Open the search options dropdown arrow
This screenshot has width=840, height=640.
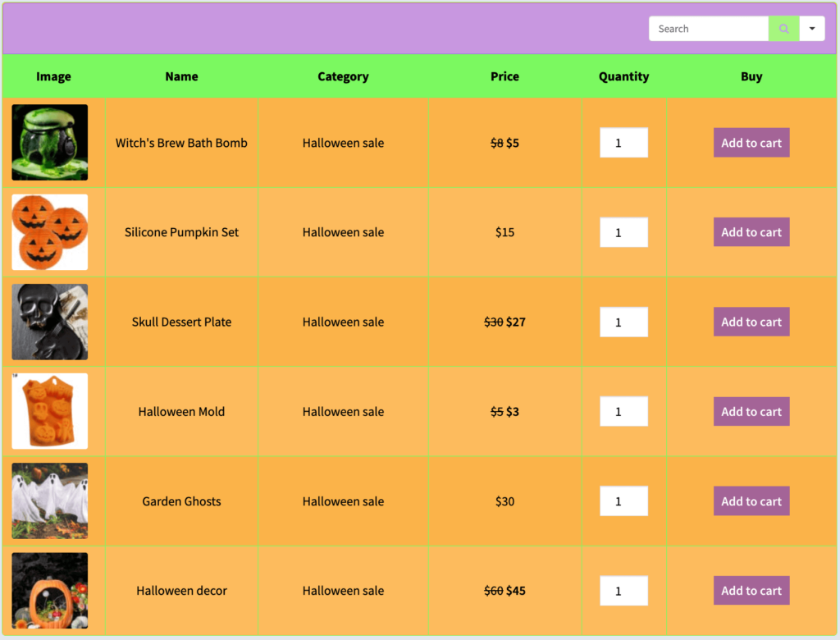coord(811,28)
